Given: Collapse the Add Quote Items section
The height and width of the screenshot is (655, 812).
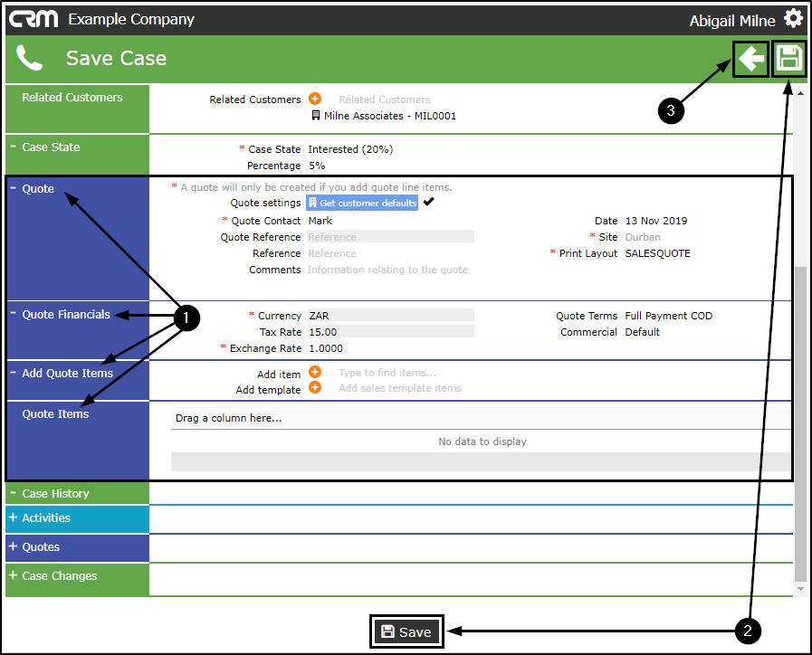Looking at the screenshot, I should (13, 373).
